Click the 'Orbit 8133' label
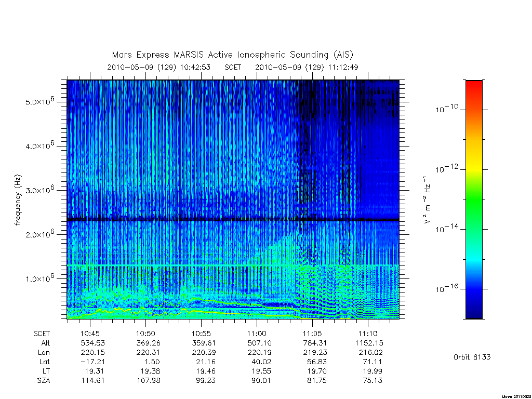Image resolution: width=532 pixels, height=399 pixels. (x=472, y=357)
